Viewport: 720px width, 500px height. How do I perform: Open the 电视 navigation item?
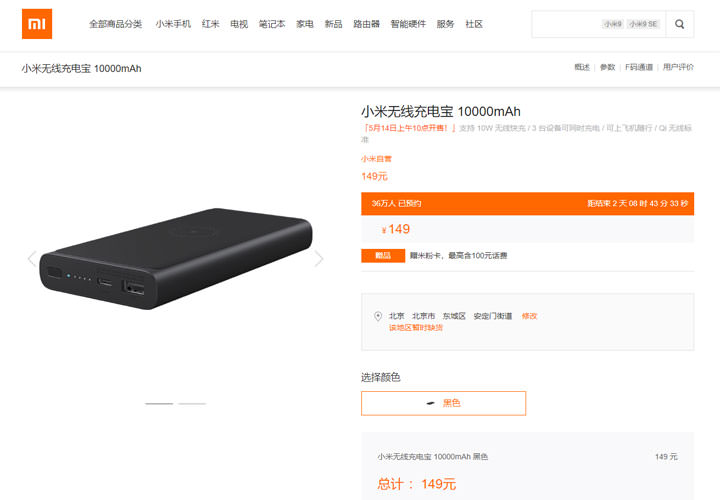239,24
